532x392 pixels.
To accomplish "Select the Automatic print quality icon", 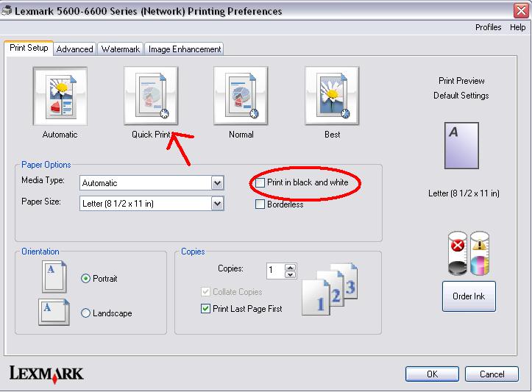I will pyautogui.click(x=60, y=96).
